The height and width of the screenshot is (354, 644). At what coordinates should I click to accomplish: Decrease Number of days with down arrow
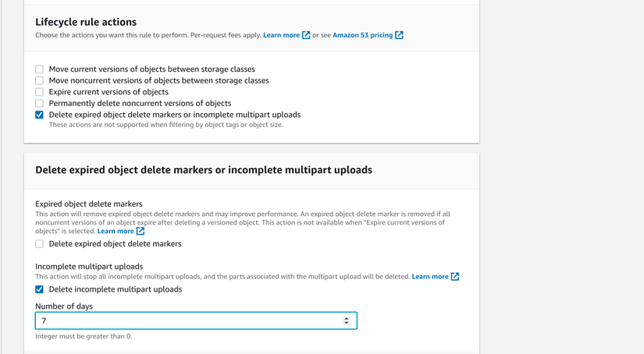point(347,323)
